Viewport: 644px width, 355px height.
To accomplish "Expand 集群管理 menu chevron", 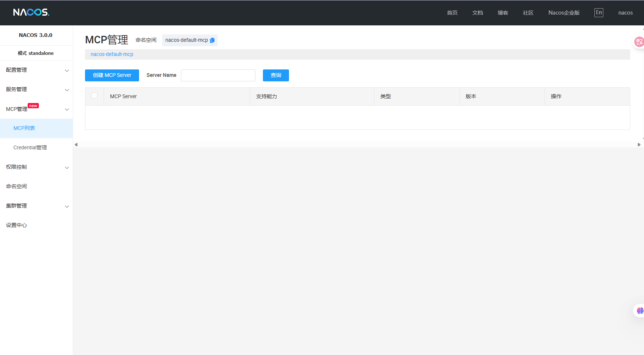I will pos(67,206).
